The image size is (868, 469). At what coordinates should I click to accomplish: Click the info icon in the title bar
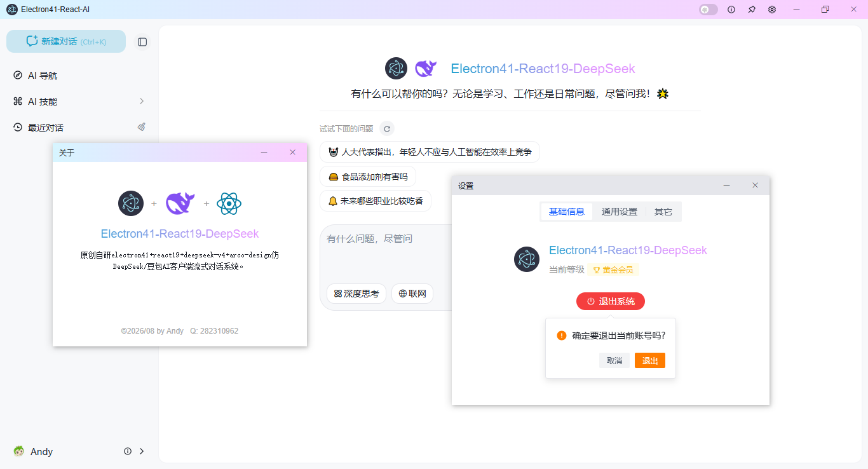(731, 10)
